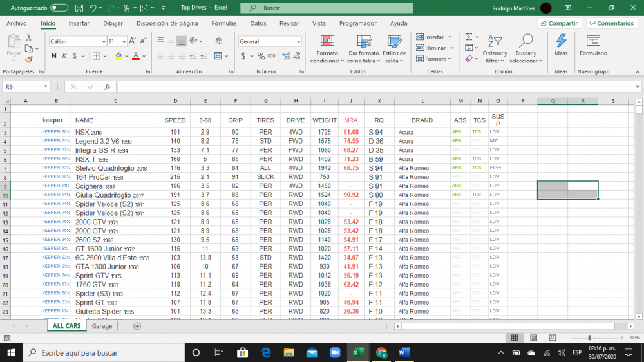Screen dimensions: 644x362
Task: Click the AutoSum sigma icon
Action: point(469,37)
